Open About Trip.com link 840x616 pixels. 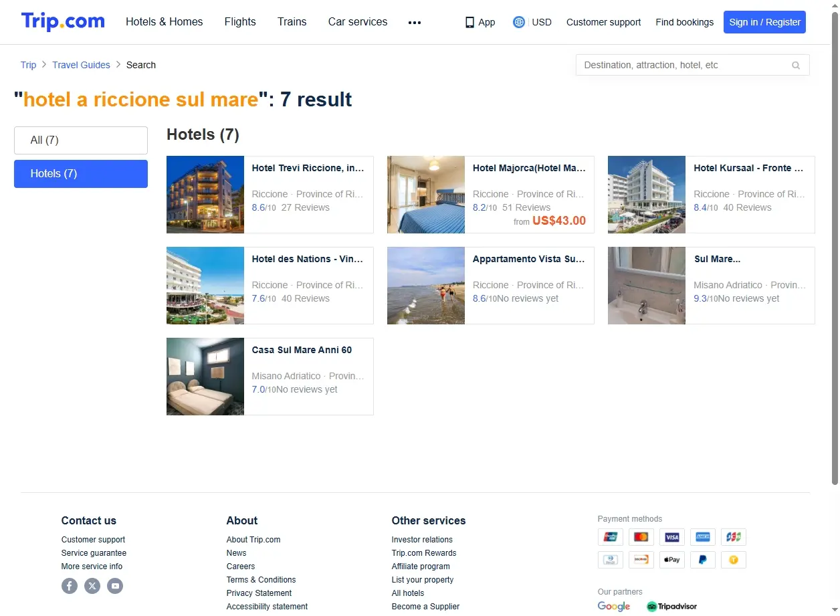click(253, 540)
